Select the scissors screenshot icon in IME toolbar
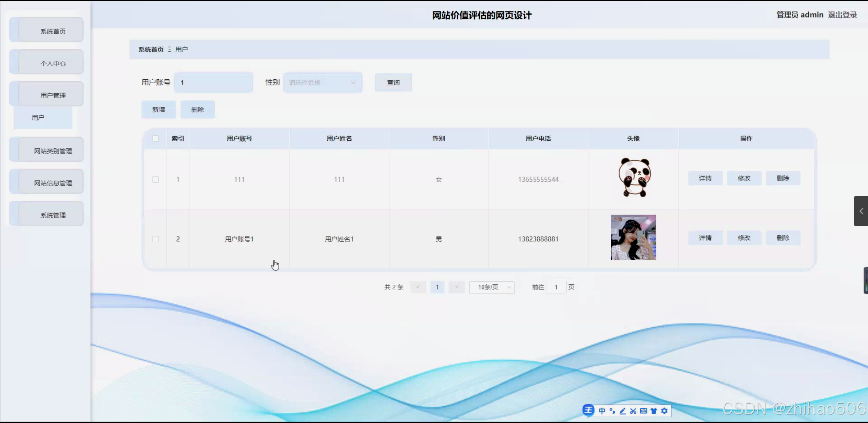This screenshot has width=868, height=423. click(633, 410)
